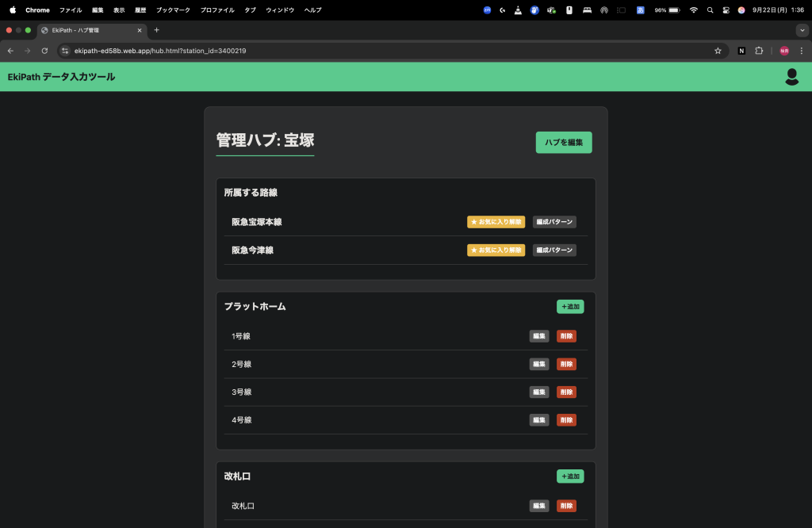Open 編成パターン for 阪急宝塚本線
The image size is (812, 528).
(x=554, y=222)
